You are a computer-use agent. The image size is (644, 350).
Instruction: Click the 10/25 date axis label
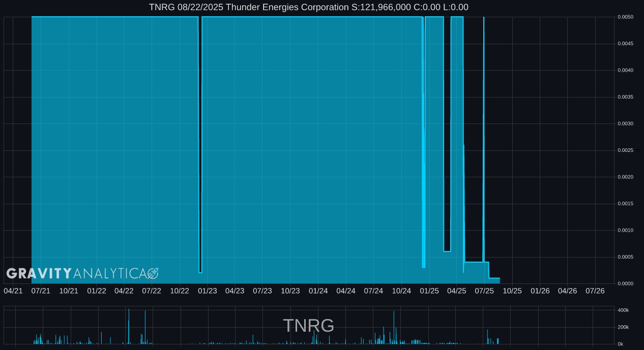512,291
